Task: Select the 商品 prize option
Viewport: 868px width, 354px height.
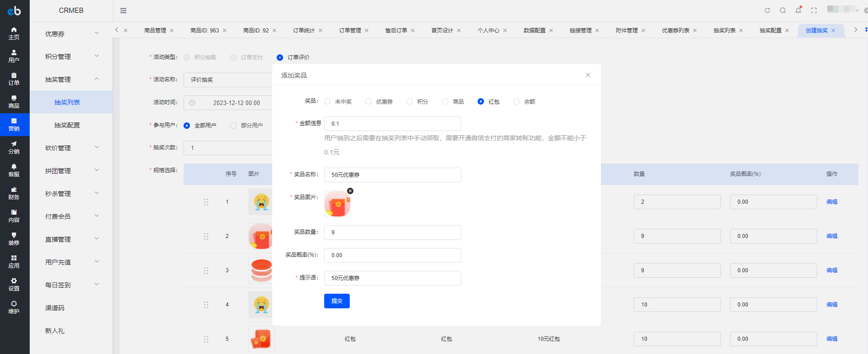Action: coord(453,101)
